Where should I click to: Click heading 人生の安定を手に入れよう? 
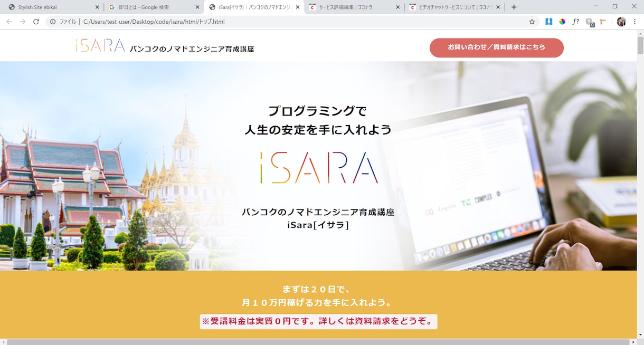coord(318,129)
